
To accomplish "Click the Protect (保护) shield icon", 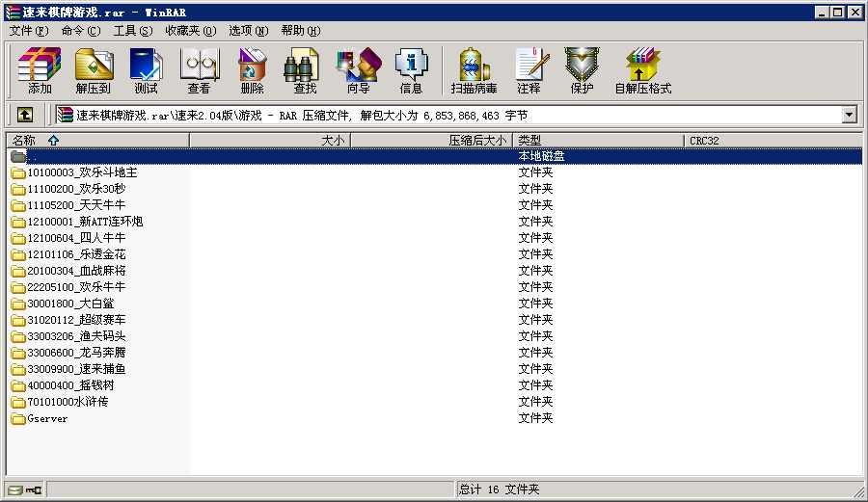I will 582,70.
